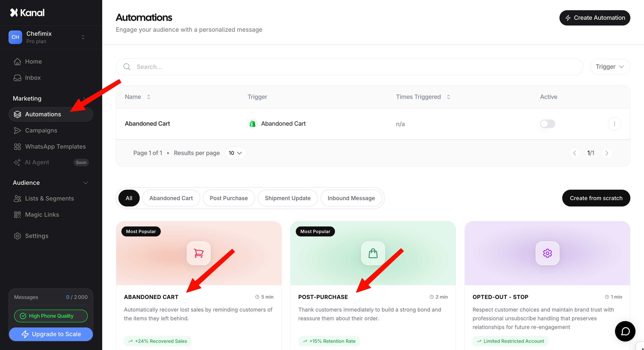
Task: Click the Create Automation button
Action: 595,18
